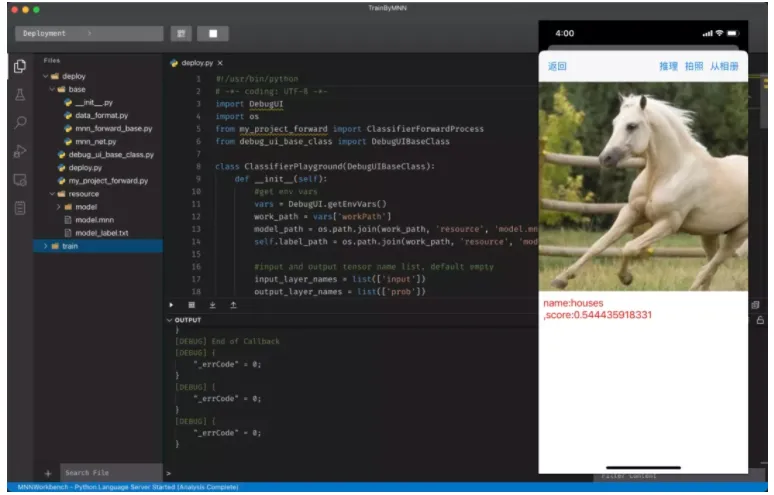This screenshot has width=774, height=495.
Task: Focus the Search File input
Action: (111, 473)
